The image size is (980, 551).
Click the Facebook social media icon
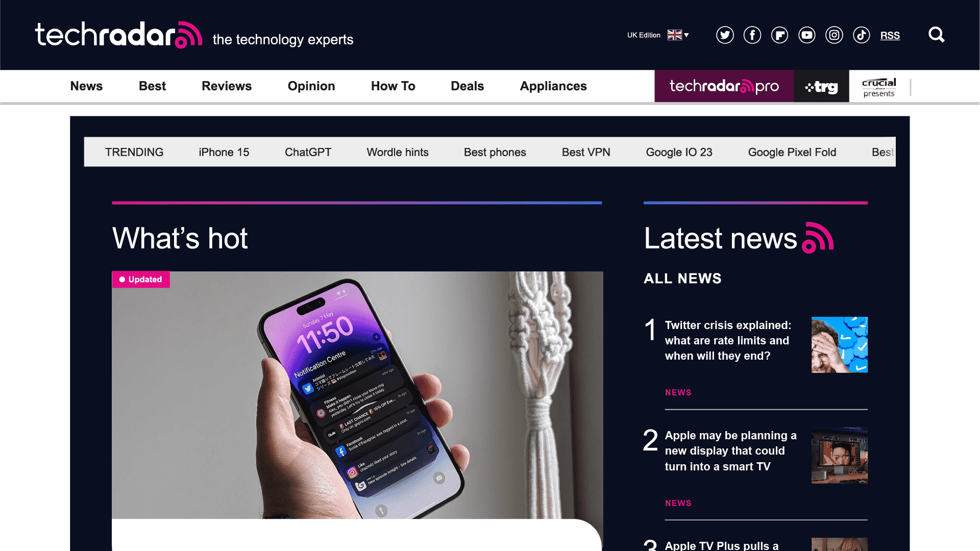pyautogui.click(x=752, y=35)
